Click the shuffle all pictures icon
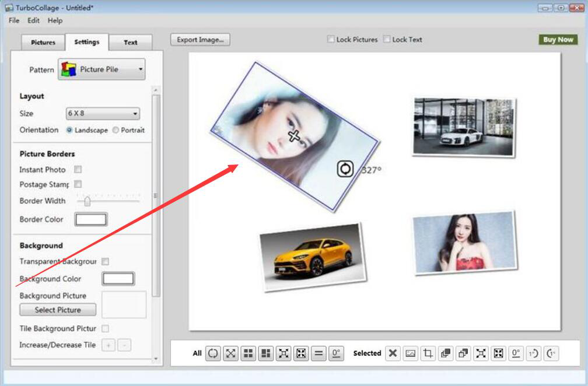 (x=213, y=353)
